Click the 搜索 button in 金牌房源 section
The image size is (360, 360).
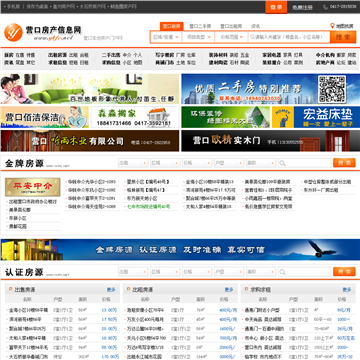tap(344, 163)
